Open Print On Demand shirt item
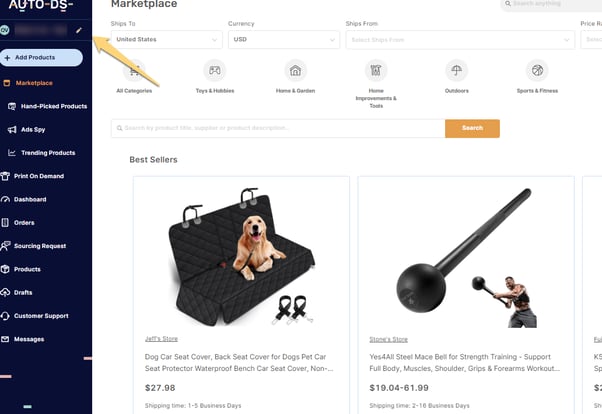The height and width of the screenshot is (414, 602). (32, 176)
